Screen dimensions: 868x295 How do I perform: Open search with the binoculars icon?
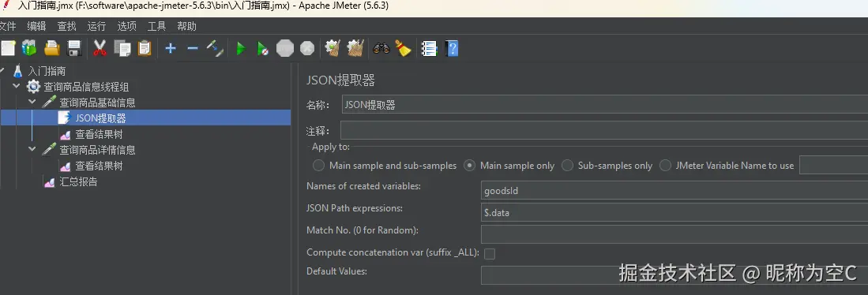(381, 49)
